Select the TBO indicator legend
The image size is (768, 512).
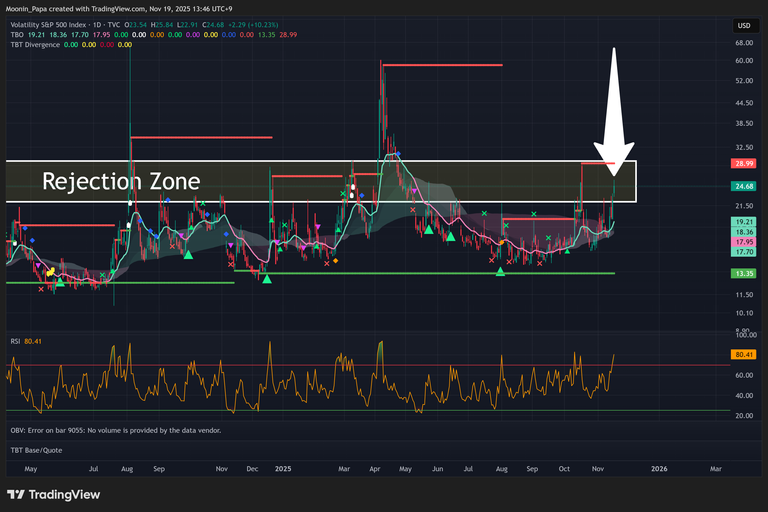(x=17, y=34)
